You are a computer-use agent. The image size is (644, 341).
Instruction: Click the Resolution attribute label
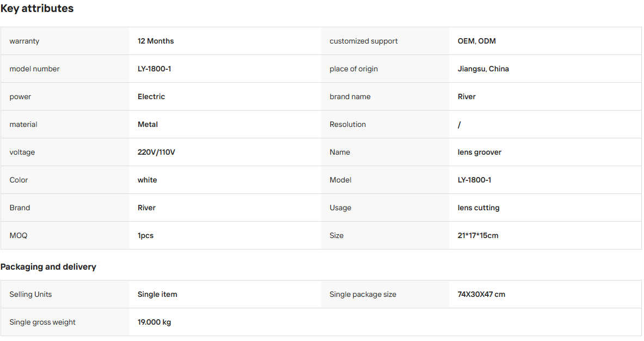tap(347, 125)
